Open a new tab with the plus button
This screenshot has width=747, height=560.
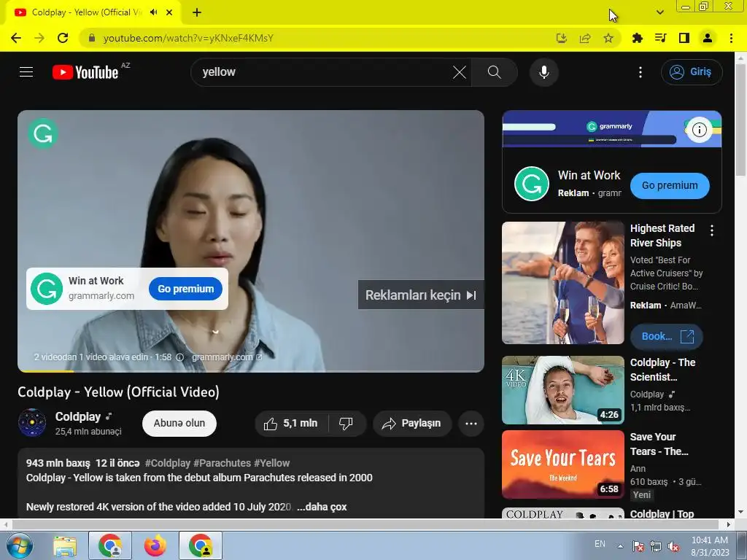pos(197,12)
